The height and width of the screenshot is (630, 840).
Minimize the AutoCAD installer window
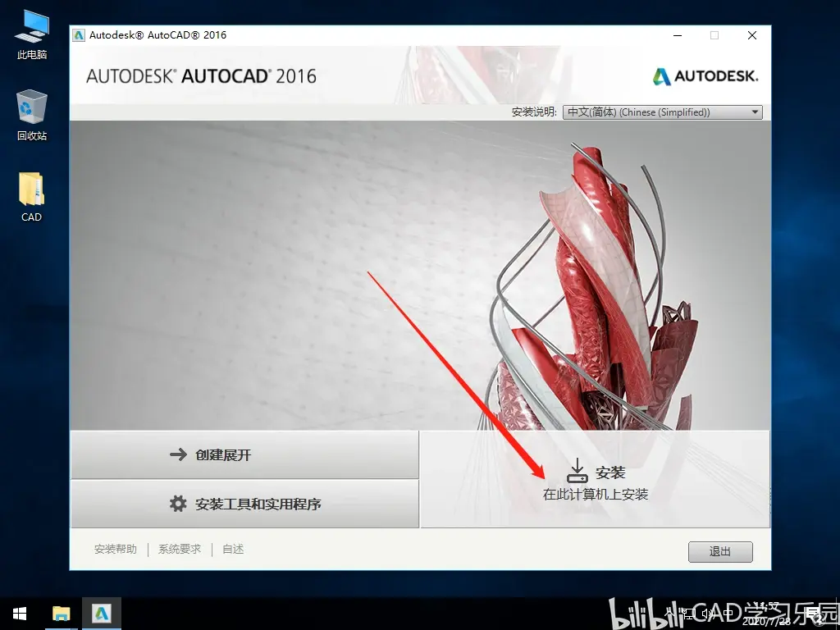tap(678, 35)
